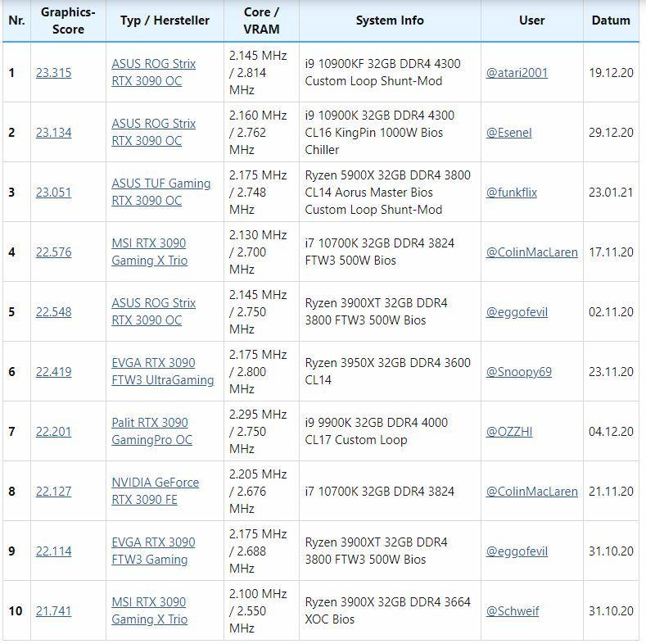The height and width of the screenshot is (644, 646).
Task: Click the Graphics-Score column header
Action: (x=68, y=20)
